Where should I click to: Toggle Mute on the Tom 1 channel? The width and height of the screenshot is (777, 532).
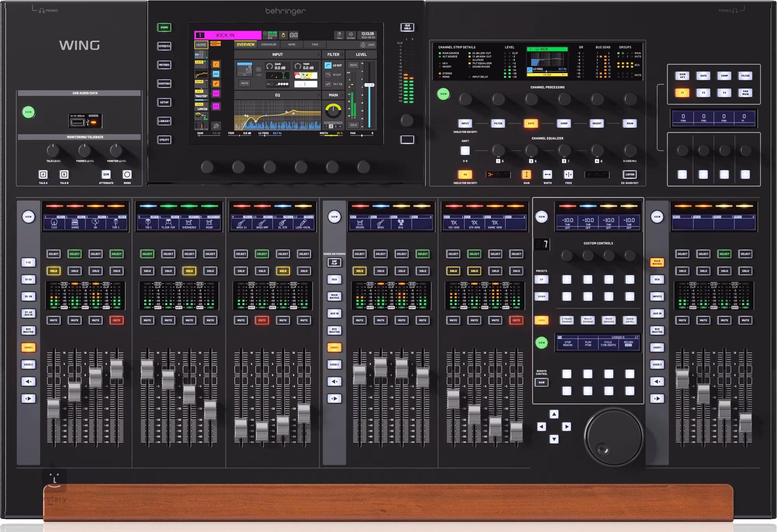click(x=117, y=320)
